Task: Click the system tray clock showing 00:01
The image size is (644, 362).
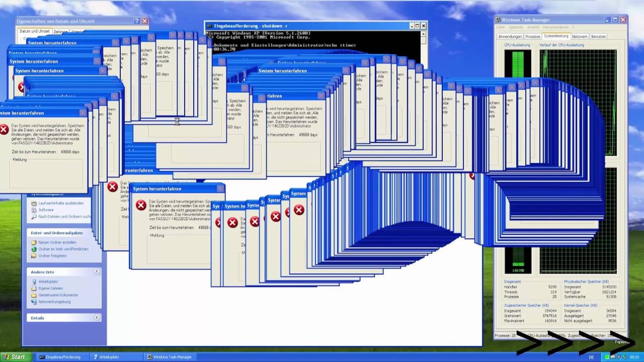Action: coord(634,357)
